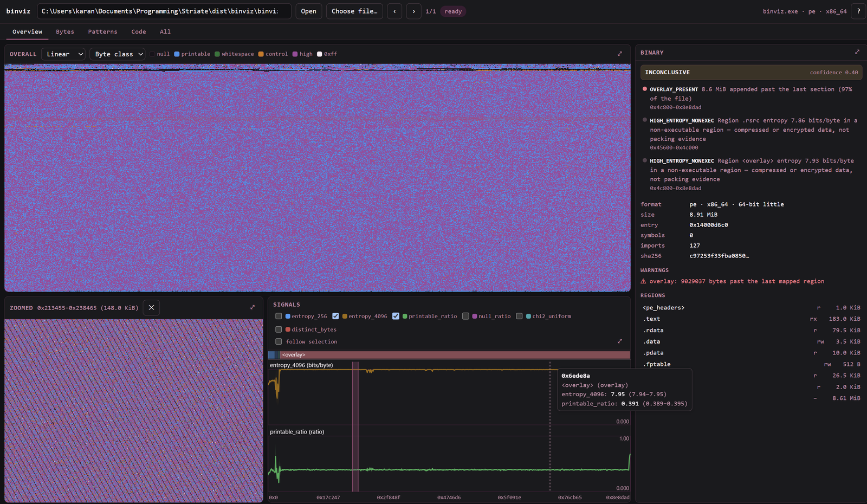Viewport: 867px width, 504px height.
Task: Uncheck the printable_ratio signal
Action: click(x=396, y=316)
